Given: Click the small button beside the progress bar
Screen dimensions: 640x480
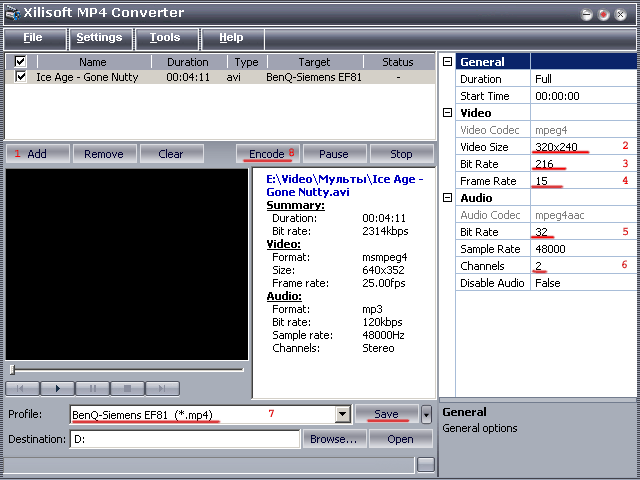Looking at the screenshot, I should (426, 464).
